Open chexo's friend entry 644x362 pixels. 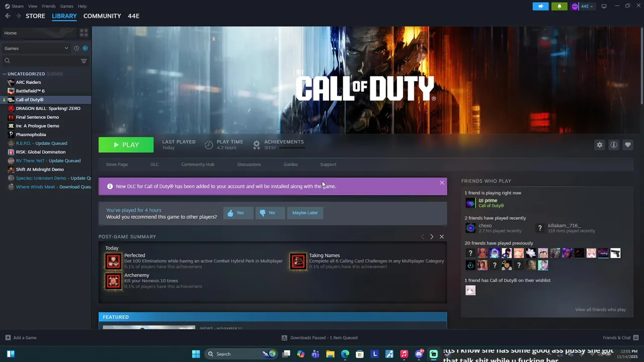pyautogui.click(x=493, y=228)
